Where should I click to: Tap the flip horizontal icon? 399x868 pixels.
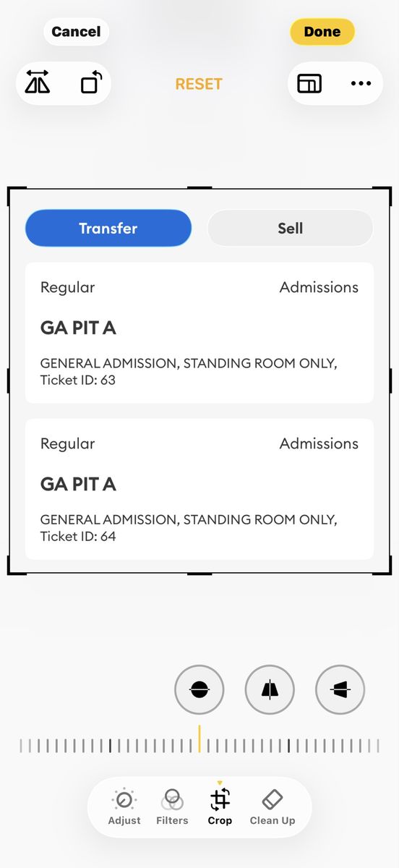click(38, 84)
